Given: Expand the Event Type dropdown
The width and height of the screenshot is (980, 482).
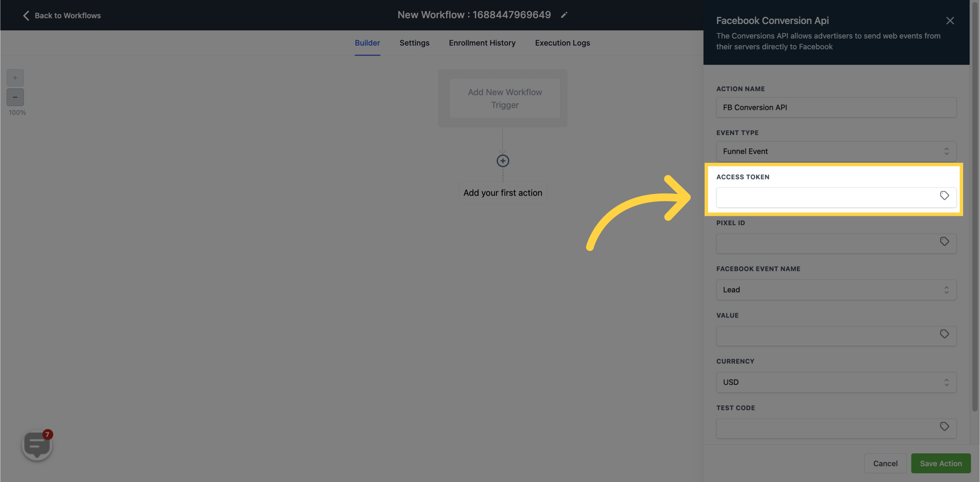Looking at the screenshot, I should 836,151.
